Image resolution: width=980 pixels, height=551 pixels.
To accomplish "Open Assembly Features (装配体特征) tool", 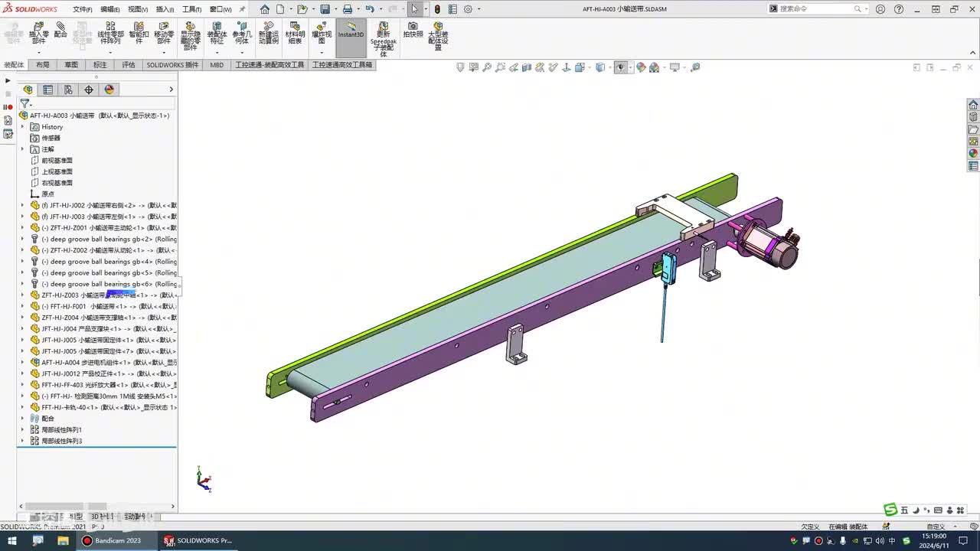I will point(217,33).
